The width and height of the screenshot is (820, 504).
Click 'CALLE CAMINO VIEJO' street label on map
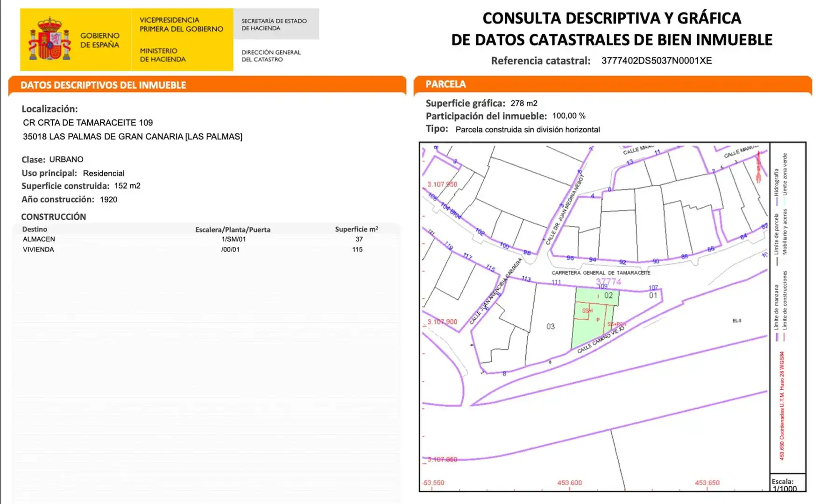pyautogui.click(x=601, y=339)
